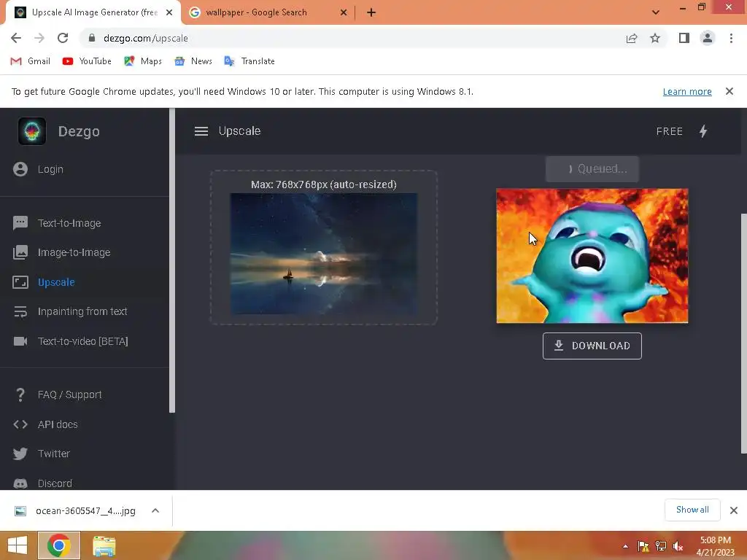This screenshot has height=560, width=747.
Task: Open the News bookmark
Action: [193, 61]
